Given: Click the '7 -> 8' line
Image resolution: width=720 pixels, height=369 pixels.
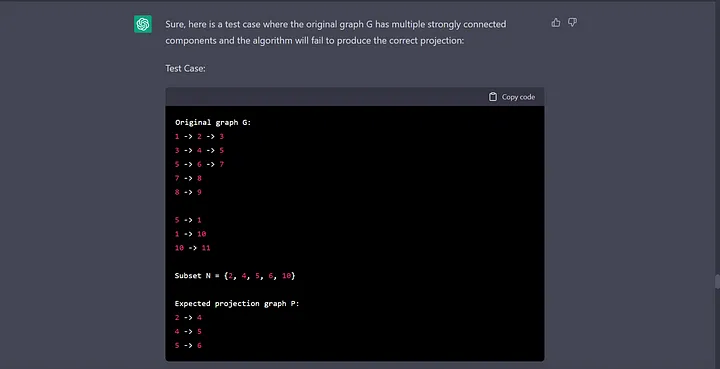Looking at the screenshot, I should (188, 178).
